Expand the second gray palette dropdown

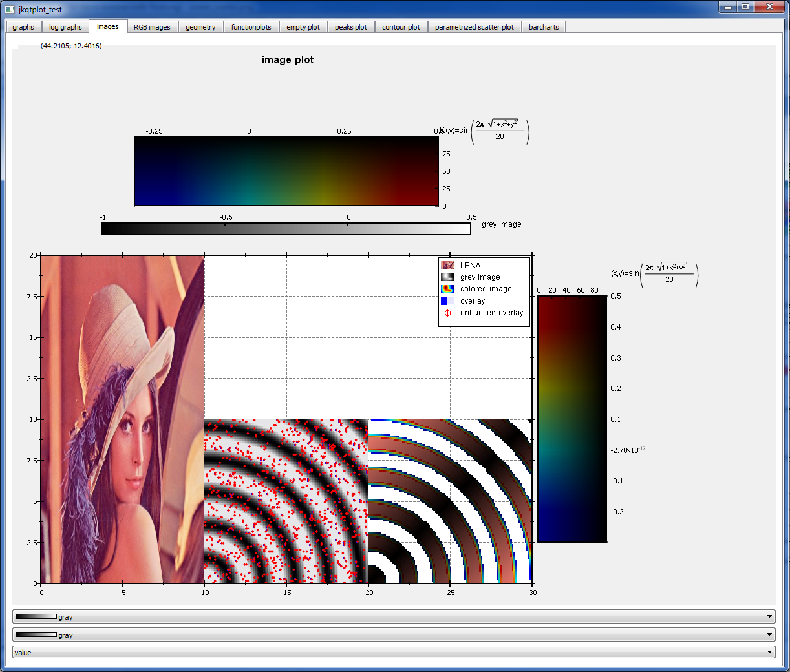[769, 635]
